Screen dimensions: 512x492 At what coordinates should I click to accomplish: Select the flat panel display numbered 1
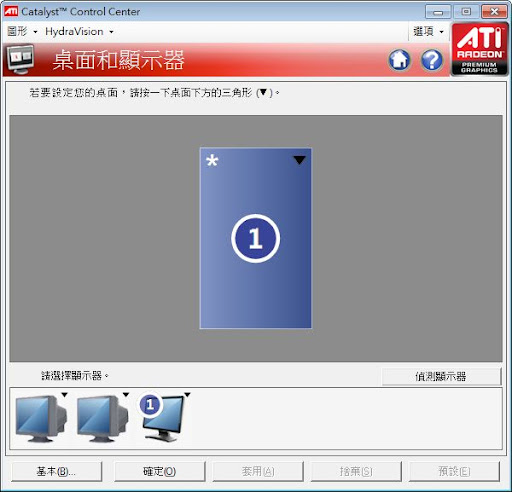click(x=162, y=417)
